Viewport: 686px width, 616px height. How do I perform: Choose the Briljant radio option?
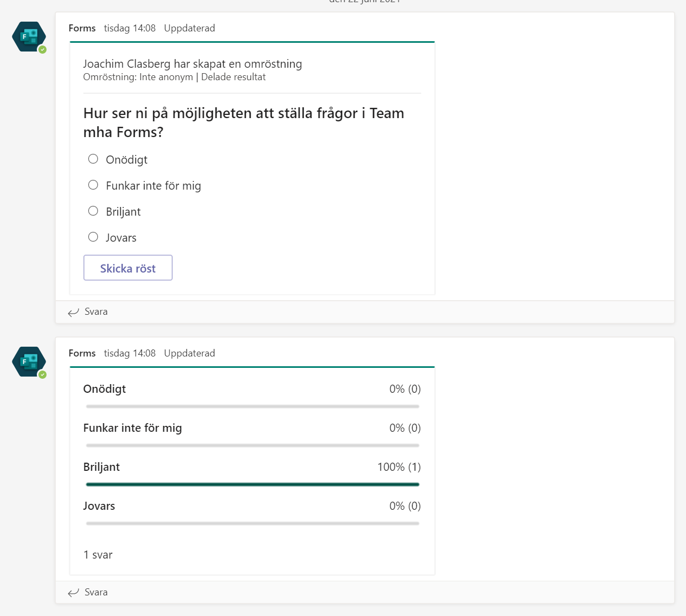tap(93, 211)
